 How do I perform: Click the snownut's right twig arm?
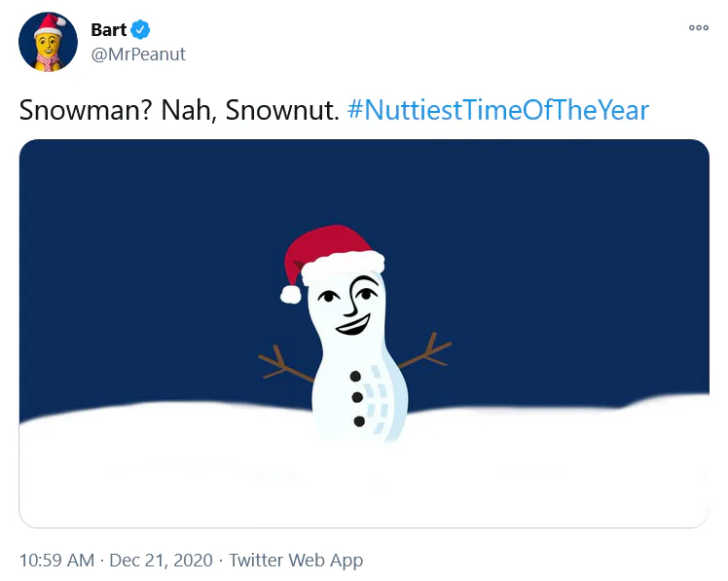click(x=425, y=352)
